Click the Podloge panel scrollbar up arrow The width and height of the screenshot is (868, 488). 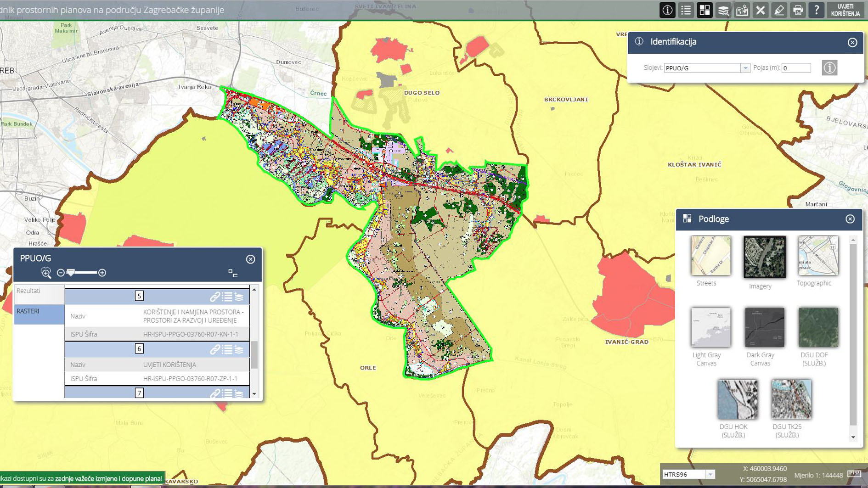click(853, 240)
